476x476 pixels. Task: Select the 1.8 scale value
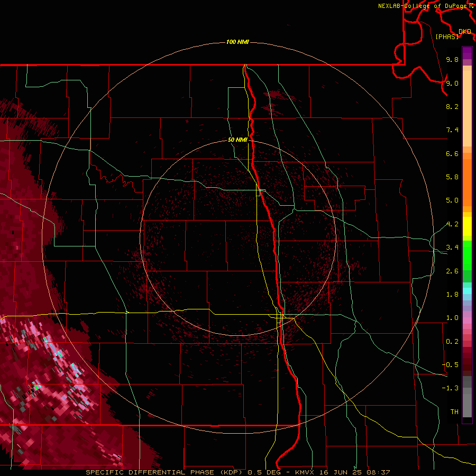coord(452,295)
